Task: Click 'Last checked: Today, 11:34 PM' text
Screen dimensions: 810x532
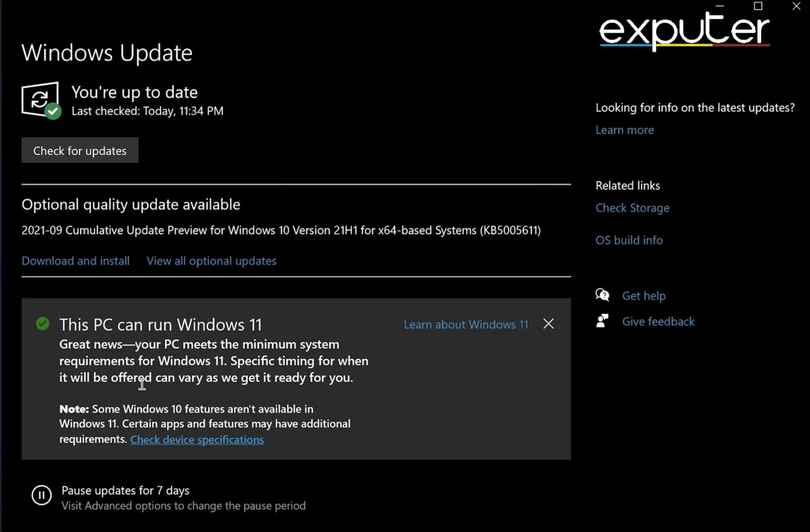Action: (147, 111)
